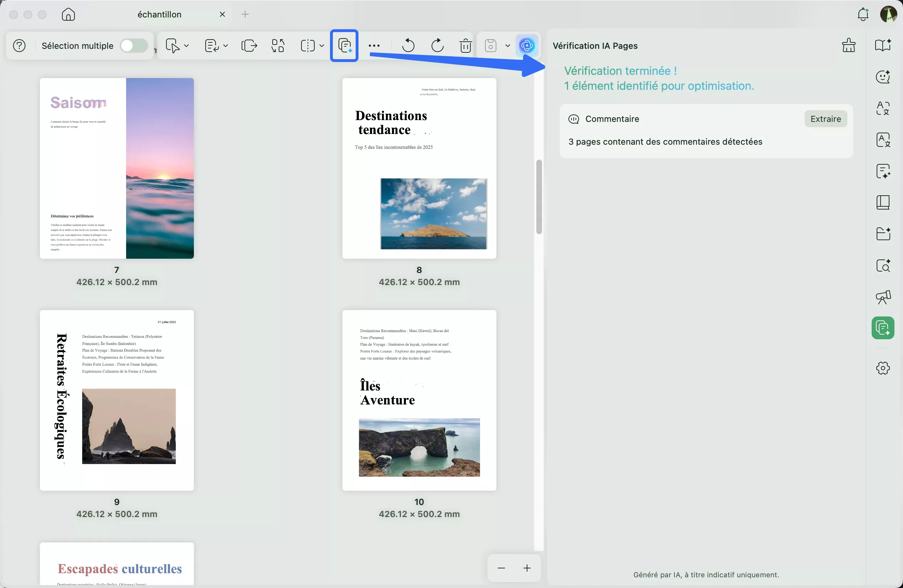The image size is (903, 588).
Task: Run the blue AI page verification tool
Action: [527, 46]
